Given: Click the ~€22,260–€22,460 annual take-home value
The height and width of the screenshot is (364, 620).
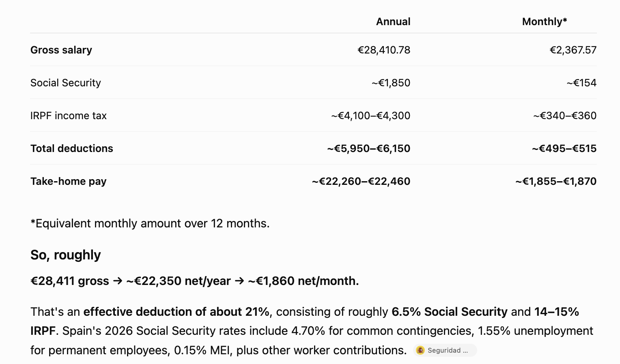Looking at the screenshot, I should coord(361,181).
